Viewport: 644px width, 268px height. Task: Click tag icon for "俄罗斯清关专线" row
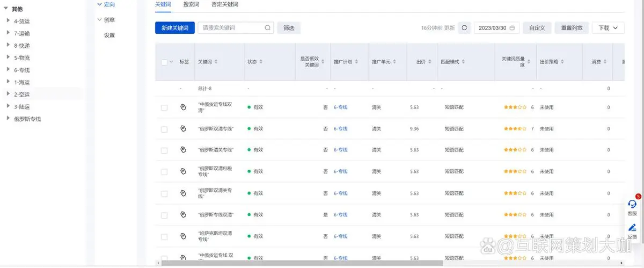pos(183,150)
